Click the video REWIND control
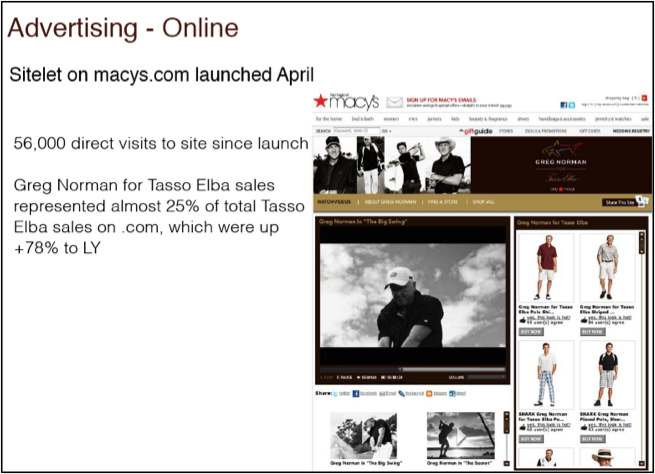 point(367,377)
